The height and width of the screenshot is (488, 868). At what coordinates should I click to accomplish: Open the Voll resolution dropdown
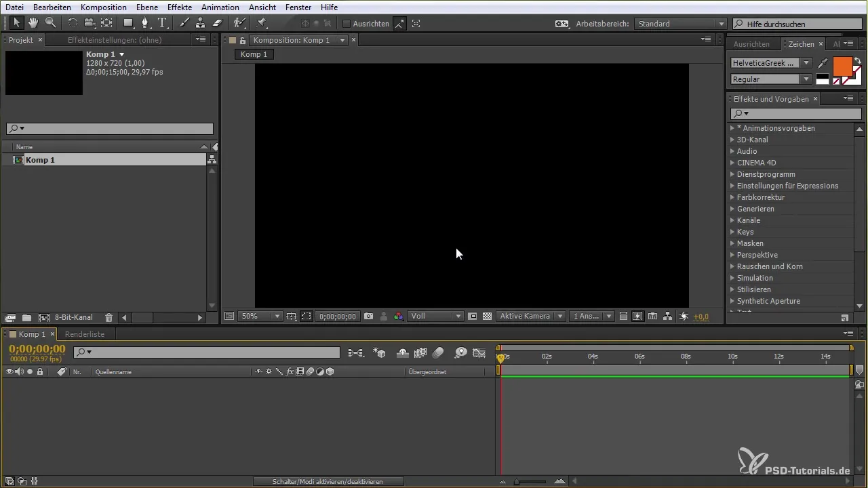(x=435, y=317)
